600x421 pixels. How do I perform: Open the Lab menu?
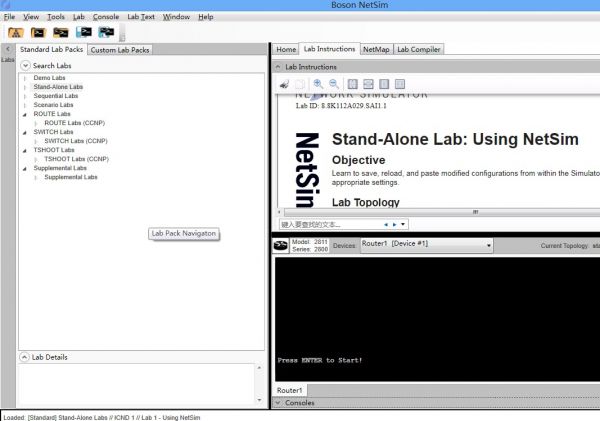(79, 17)
